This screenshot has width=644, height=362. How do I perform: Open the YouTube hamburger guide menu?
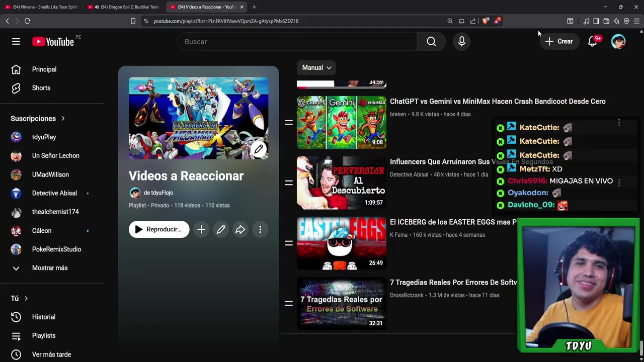pyautogui.click(x=16, y=42)
